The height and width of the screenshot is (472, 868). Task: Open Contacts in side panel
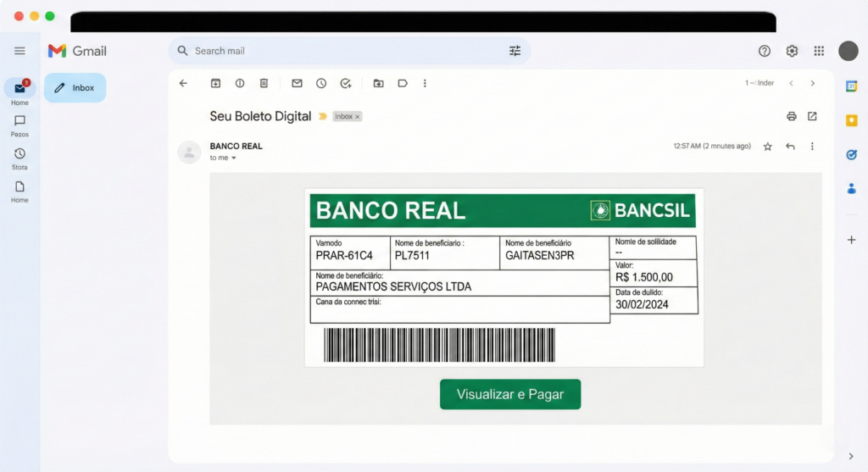pos(851,189)
